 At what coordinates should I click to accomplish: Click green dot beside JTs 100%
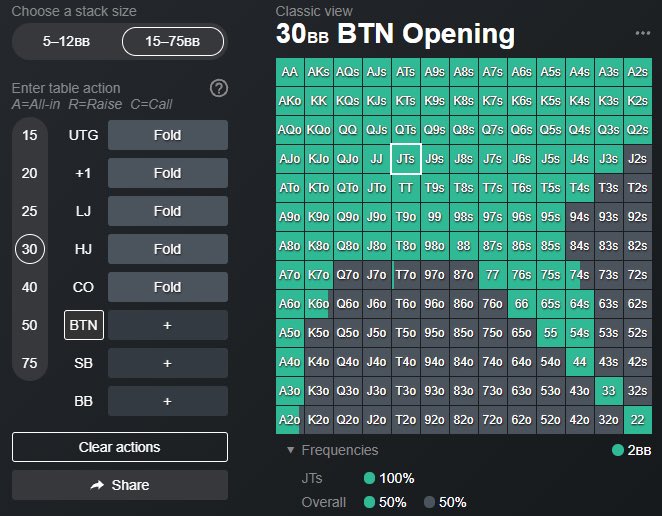click(x=369, y=478)
